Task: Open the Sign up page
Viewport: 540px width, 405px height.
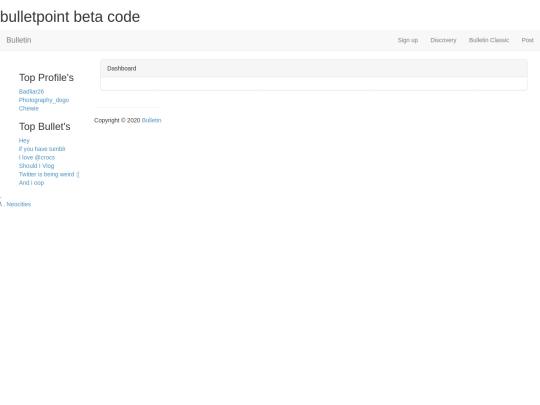Action: (408, 40)
